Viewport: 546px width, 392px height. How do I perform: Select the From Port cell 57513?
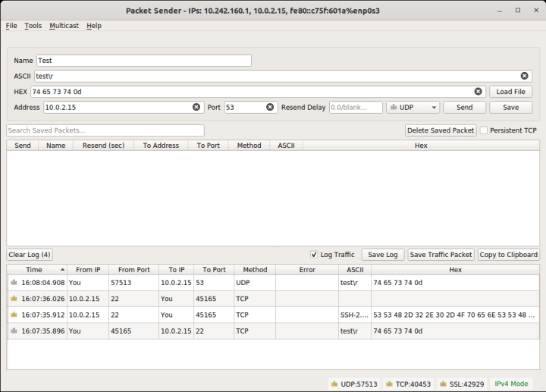(134, 282)
